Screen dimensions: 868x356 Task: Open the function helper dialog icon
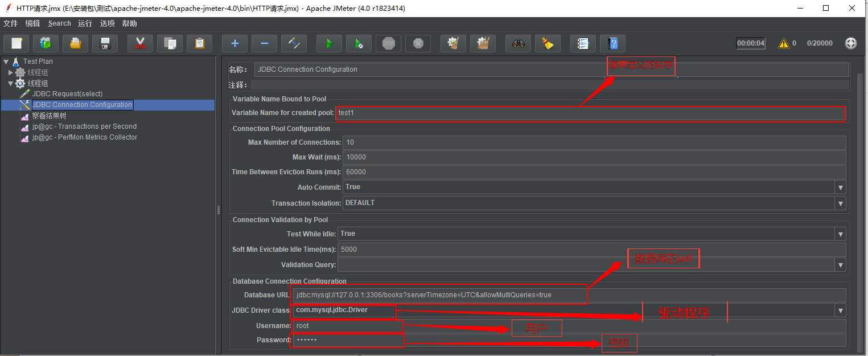(x=583, y=43)
